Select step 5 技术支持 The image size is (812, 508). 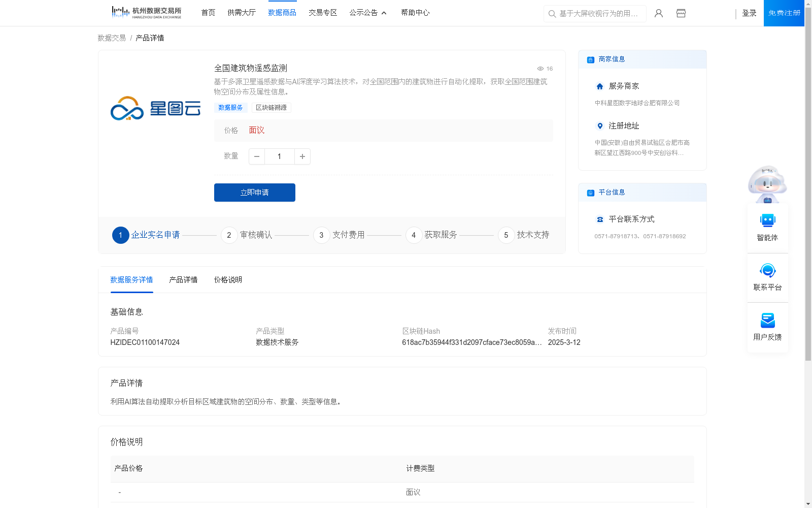(x=524, y=235)
